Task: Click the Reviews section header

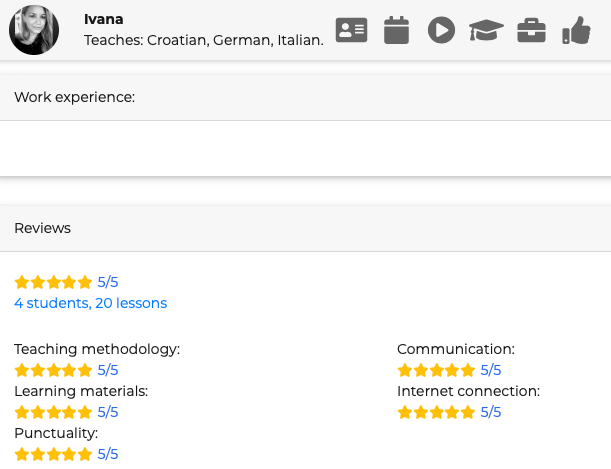Action: tap(43, 228)
